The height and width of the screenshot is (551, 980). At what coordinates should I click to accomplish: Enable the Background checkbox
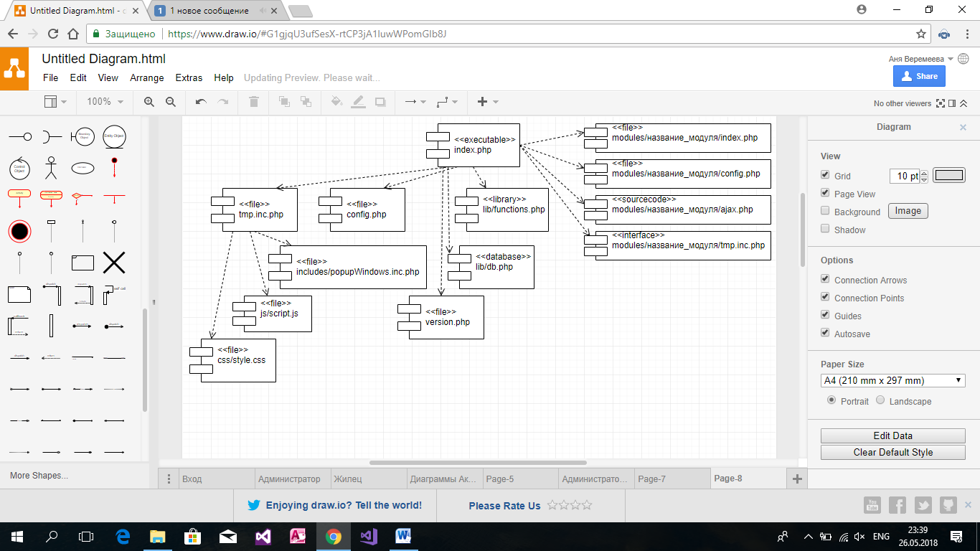pyautogui.click(x=825, y=212)
